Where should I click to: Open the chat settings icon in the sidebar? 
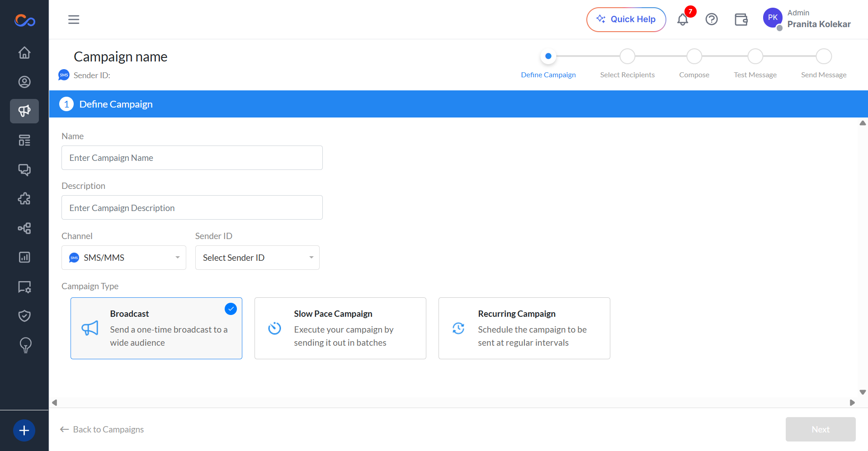(24, 287)
